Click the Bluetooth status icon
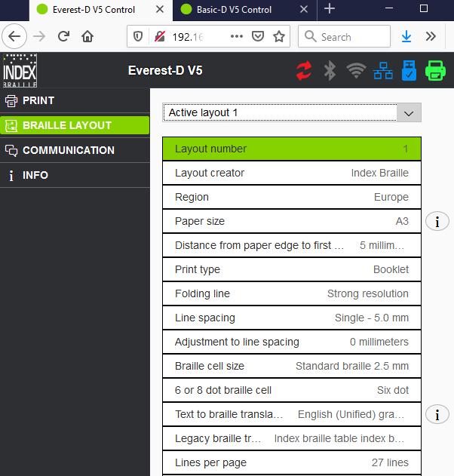Image resolution: width=454 pixels, height=476 pixels. (x=330, y=71)
